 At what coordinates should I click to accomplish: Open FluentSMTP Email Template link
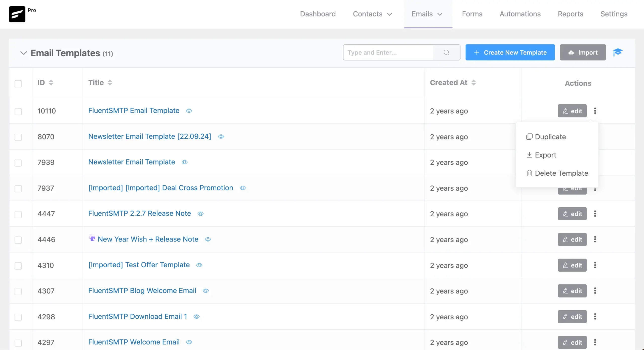click(134, 111)
